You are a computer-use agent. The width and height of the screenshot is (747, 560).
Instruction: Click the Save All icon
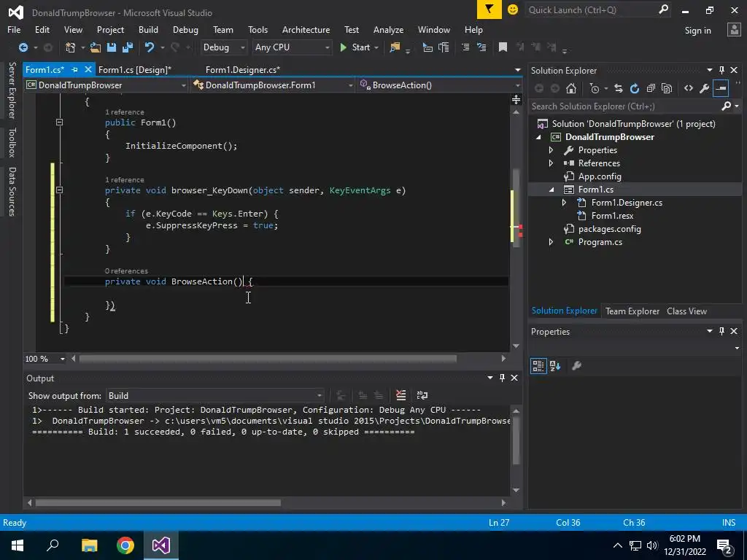click(x=128, y=47)
